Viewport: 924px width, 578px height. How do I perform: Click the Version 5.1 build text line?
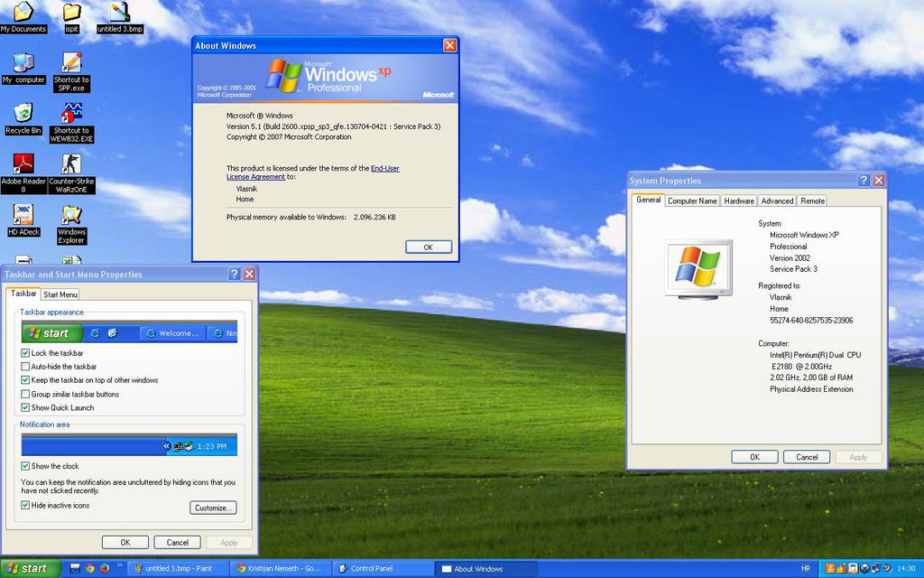[334, 126]
